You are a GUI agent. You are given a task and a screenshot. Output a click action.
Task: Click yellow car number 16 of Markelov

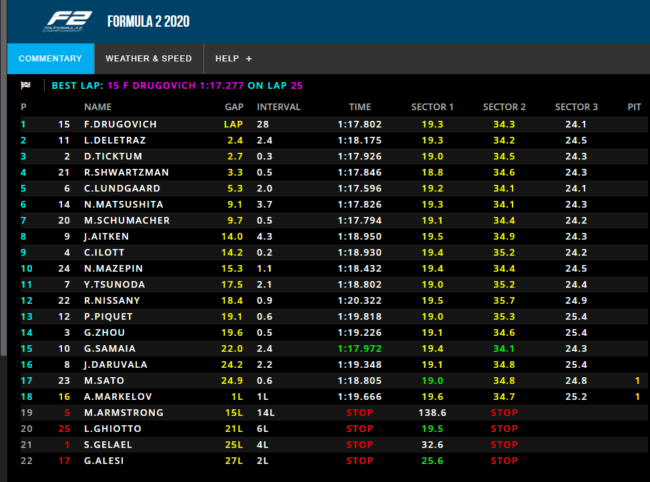tap(64, 397)
